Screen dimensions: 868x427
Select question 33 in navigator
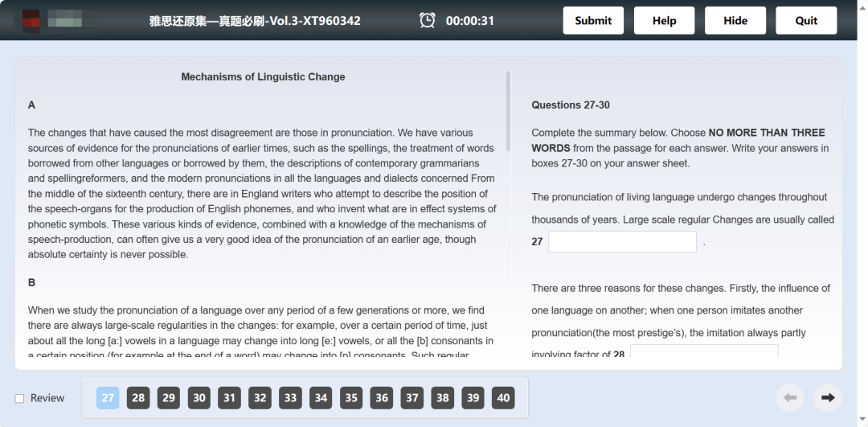[291, 397]
